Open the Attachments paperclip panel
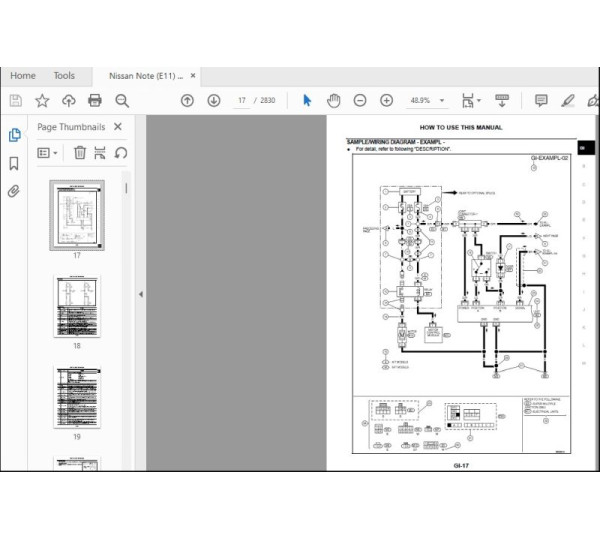The width and height of the screenshot is (600, 540). pyautogui.click(x=15, y=191)
